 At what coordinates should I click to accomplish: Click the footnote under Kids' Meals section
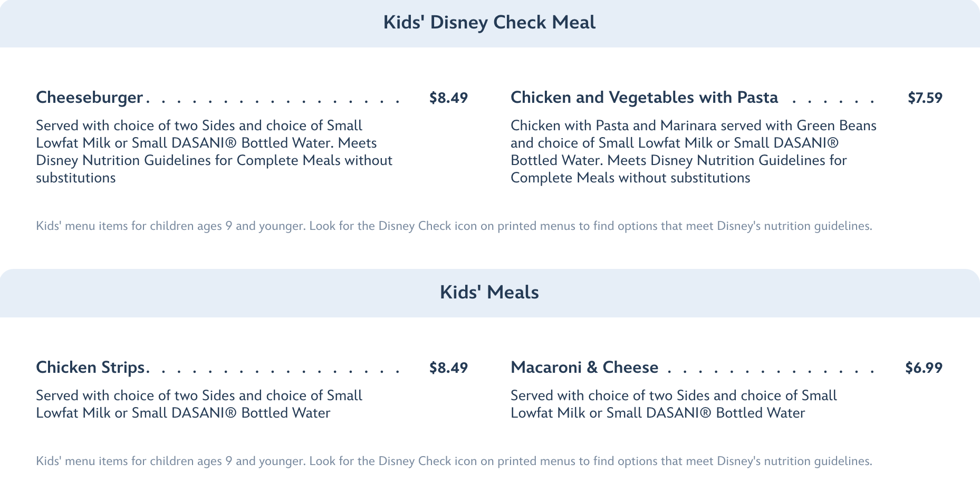point(454,461)
